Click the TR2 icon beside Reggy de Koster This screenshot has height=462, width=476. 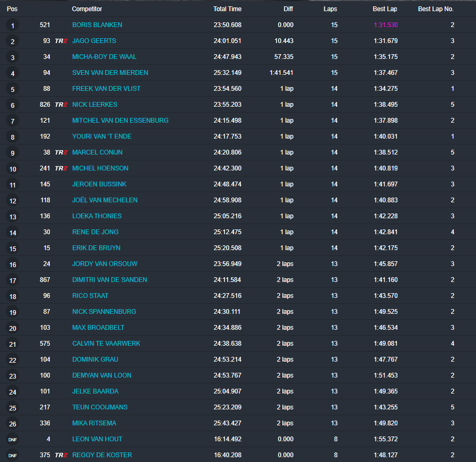(x=61, y=455)
